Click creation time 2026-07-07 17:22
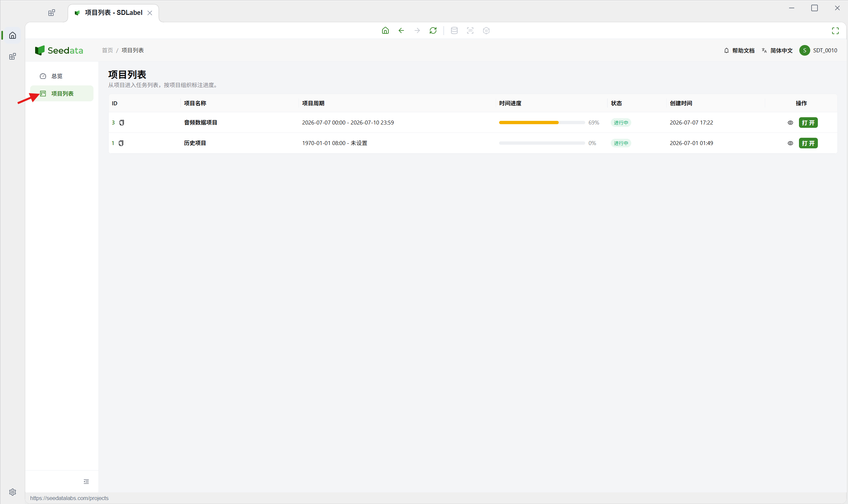This screenshot has height=504, width=848. [x=691, y=123]
